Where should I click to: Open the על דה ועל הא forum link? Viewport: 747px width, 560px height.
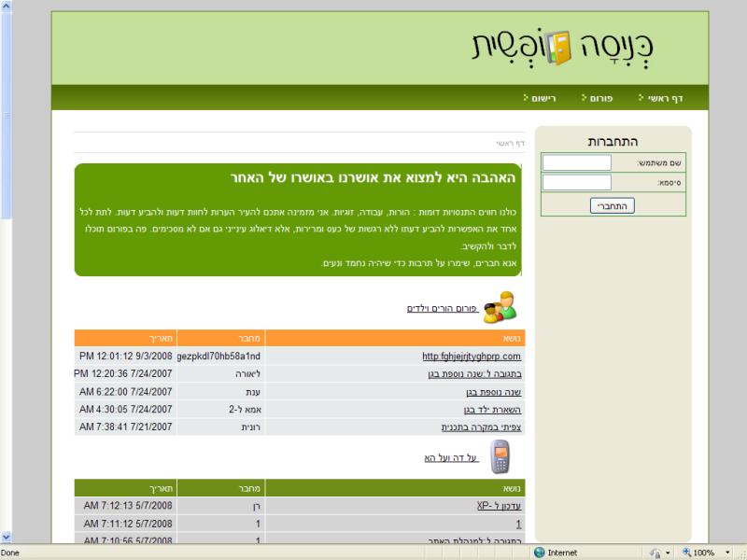(451, 457)
